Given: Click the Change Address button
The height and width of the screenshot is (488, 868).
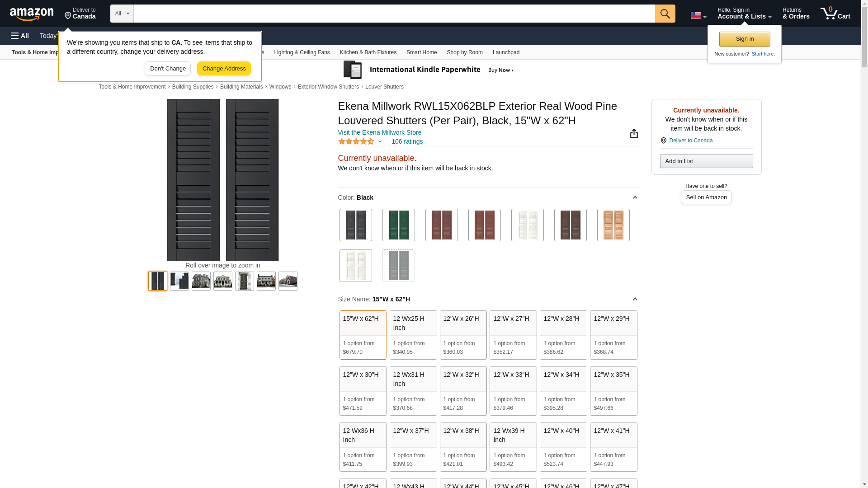Looking at the screenshot, I should click(224, 69).
